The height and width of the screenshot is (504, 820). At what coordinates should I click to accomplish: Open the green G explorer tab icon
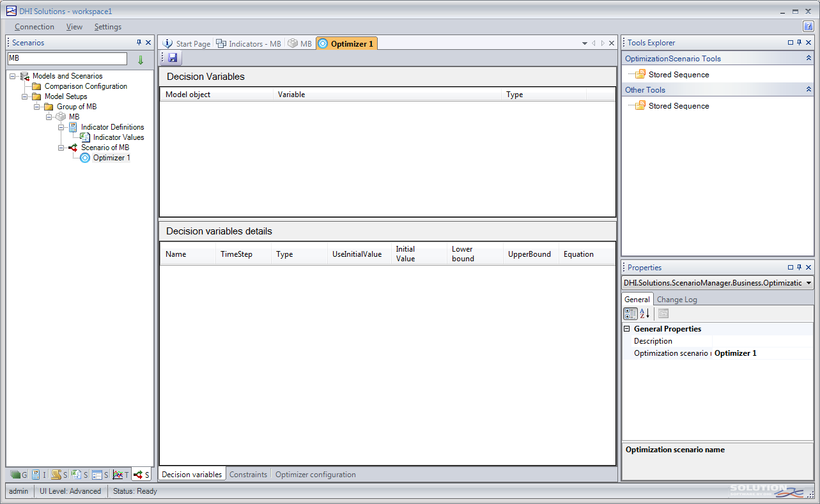point(15,475)
